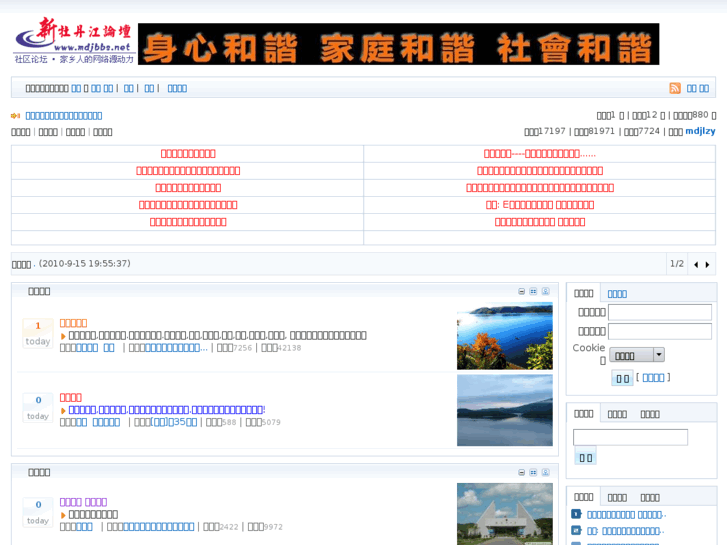This screenshot has height=545, width=727.
Task: Click the '7256' topic count
Action: click(x=242, y=348)
